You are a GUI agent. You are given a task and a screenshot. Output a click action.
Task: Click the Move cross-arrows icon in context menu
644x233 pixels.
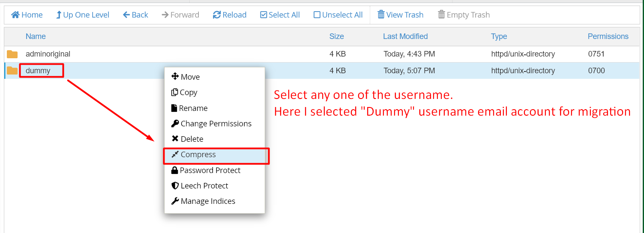point(175,77)
